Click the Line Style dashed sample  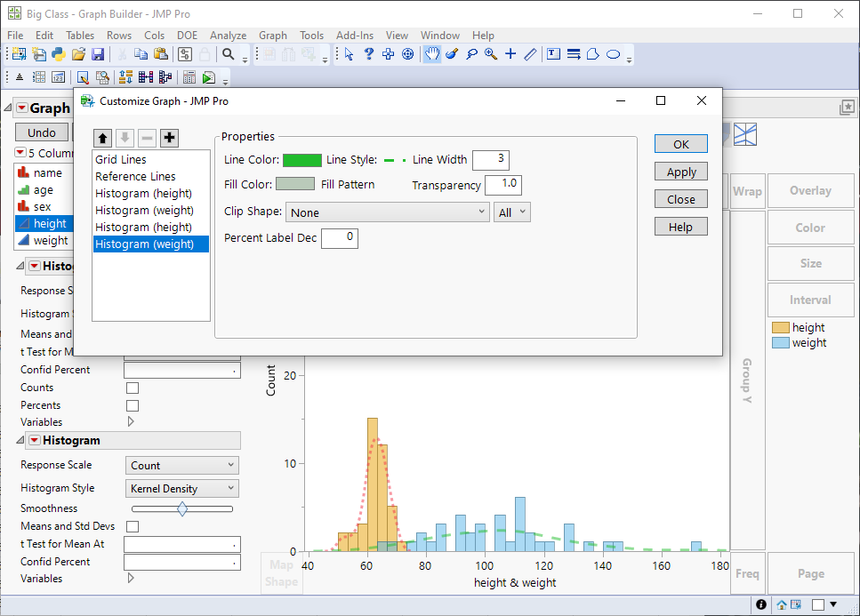pos(395,160)
